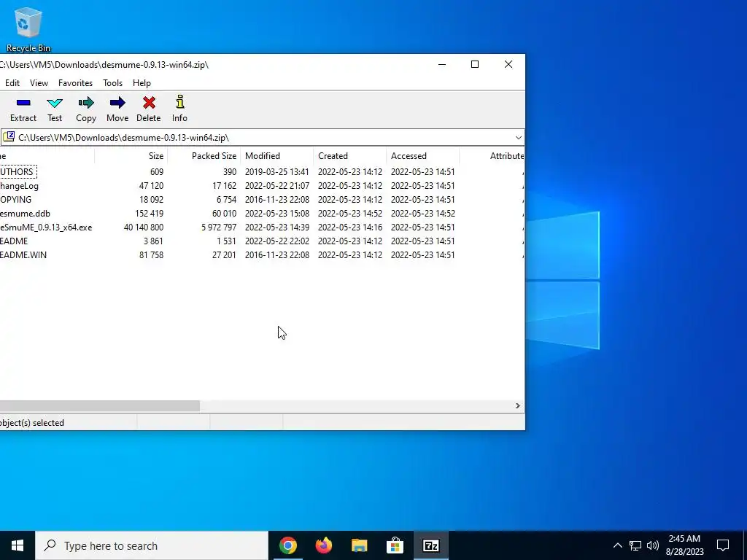The width and height of the screenshot is (747, 560).
Task: Sort by the Attributes column header
Action: click(x=492, y=156)
